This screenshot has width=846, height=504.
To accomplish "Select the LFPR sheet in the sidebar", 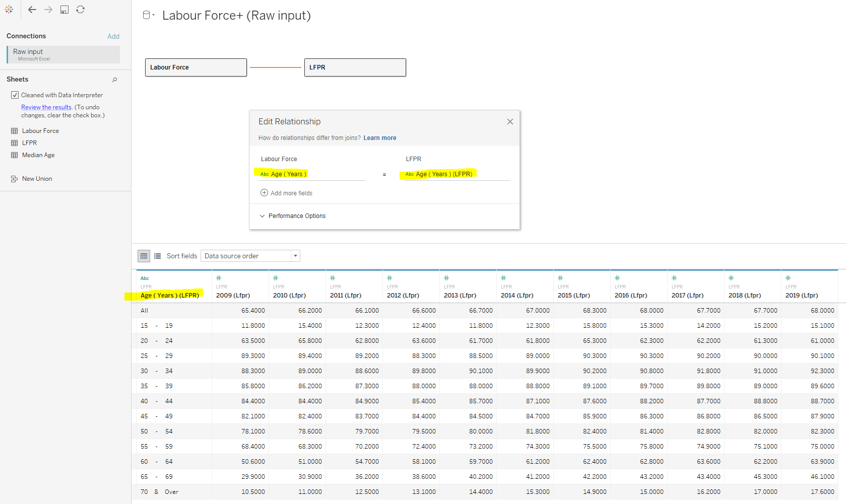I will click(29, 142).
